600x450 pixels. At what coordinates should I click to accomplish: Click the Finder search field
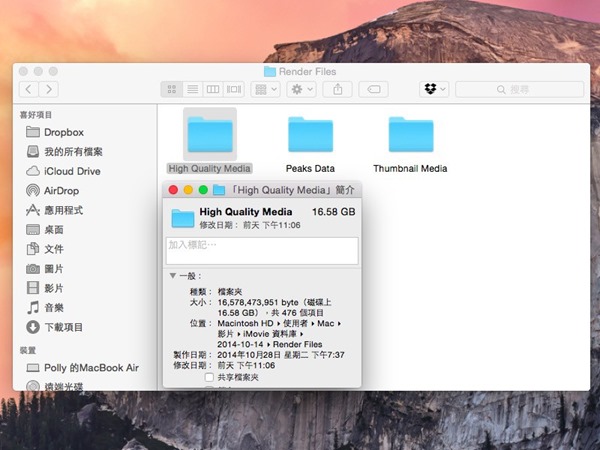click(520, 90)
